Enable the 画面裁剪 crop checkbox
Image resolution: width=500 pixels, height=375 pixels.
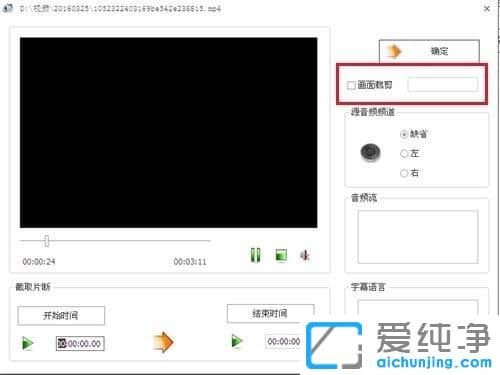(x=351, y=85)
